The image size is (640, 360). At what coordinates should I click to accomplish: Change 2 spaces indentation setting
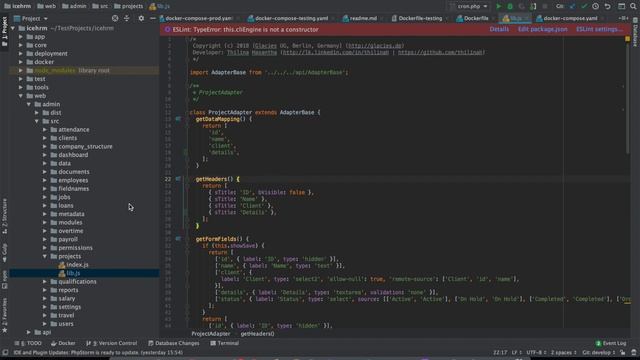click(x=563, y=352)
